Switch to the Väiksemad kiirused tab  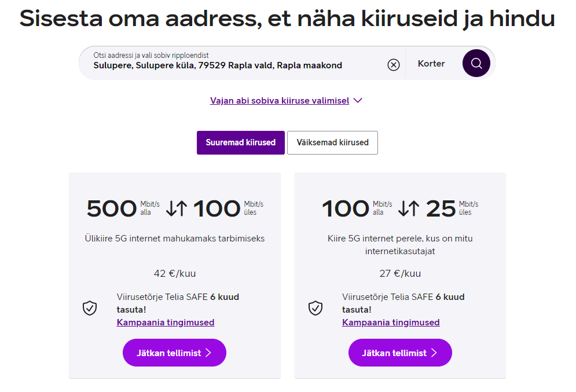click(x=332, y=142)
